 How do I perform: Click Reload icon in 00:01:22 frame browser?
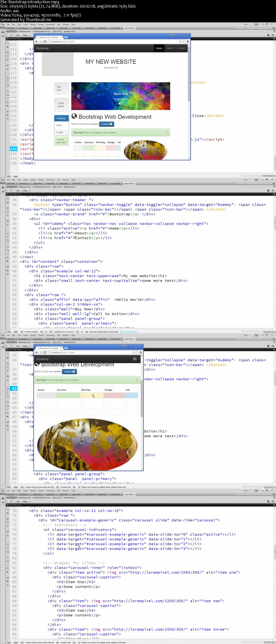[x=45, y=352]
